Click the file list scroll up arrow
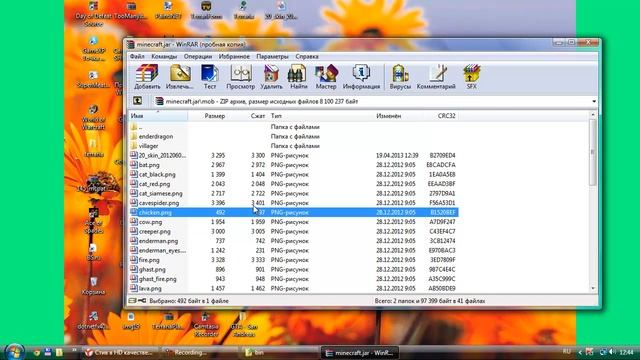The width and height of the screenshot is (640, 360). pos(593,115)
